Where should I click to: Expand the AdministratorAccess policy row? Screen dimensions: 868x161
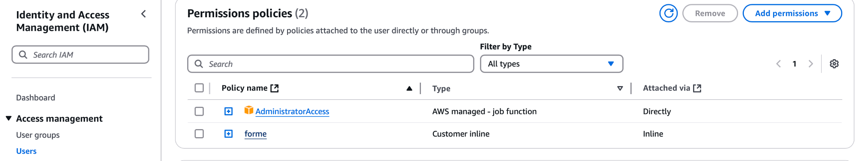click(228, 111)
